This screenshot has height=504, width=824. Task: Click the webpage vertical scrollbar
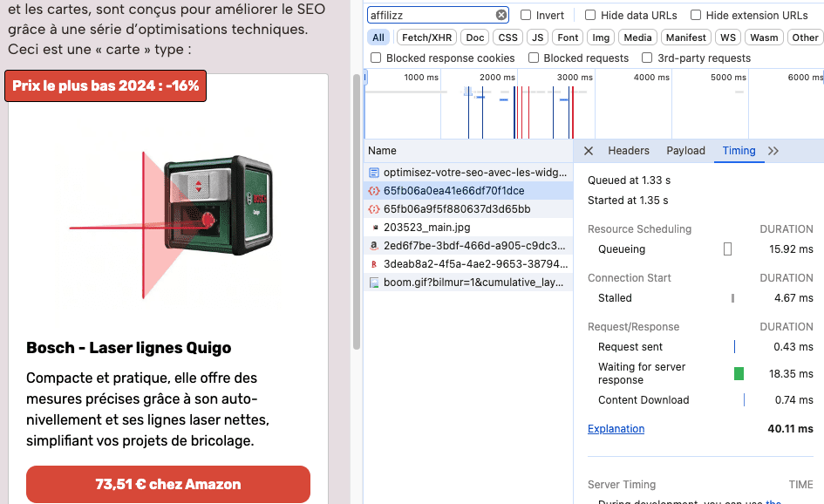(x=357, y=211)
